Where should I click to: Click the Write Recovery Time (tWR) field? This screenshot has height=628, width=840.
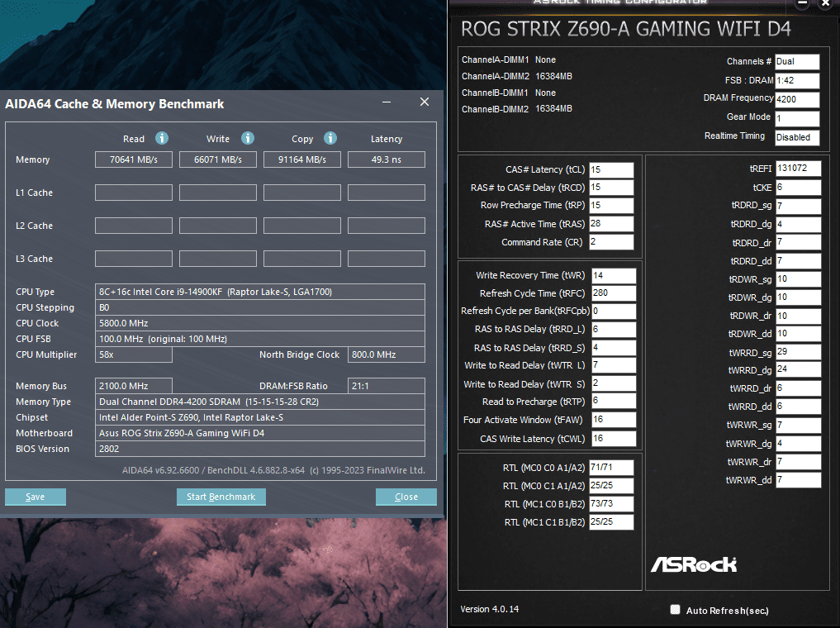614,275
